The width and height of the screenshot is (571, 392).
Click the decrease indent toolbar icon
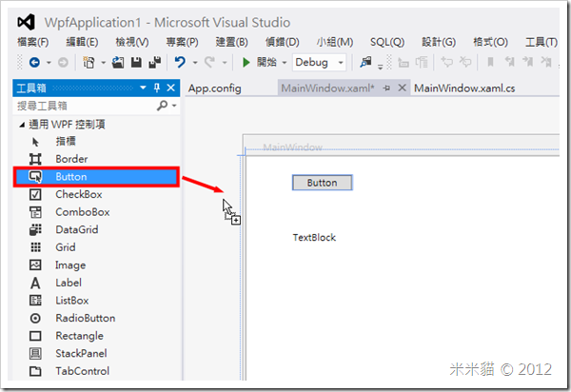pos(404,63)
